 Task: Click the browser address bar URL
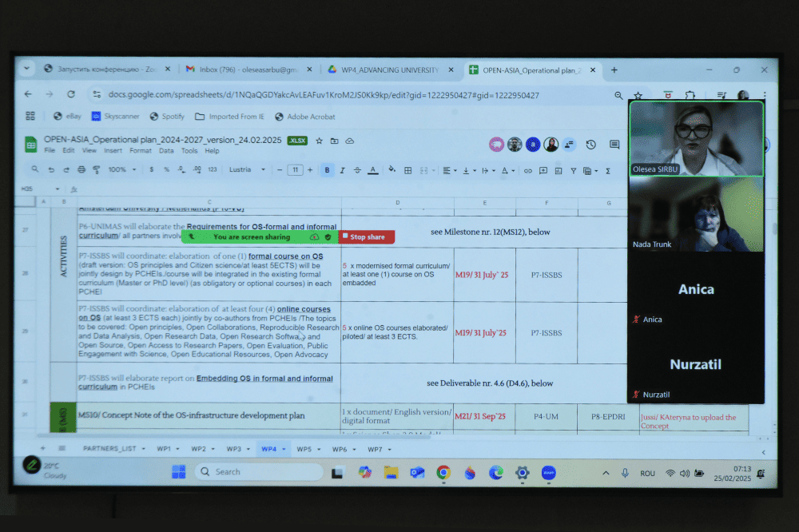[x=324, y=95]
